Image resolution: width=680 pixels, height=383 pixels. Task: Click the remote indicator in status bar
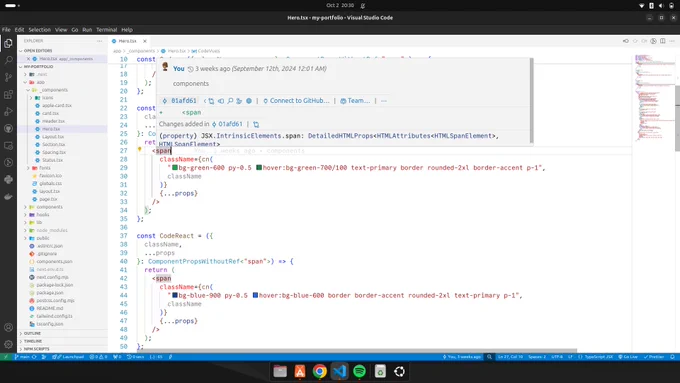tap(6, 357)
